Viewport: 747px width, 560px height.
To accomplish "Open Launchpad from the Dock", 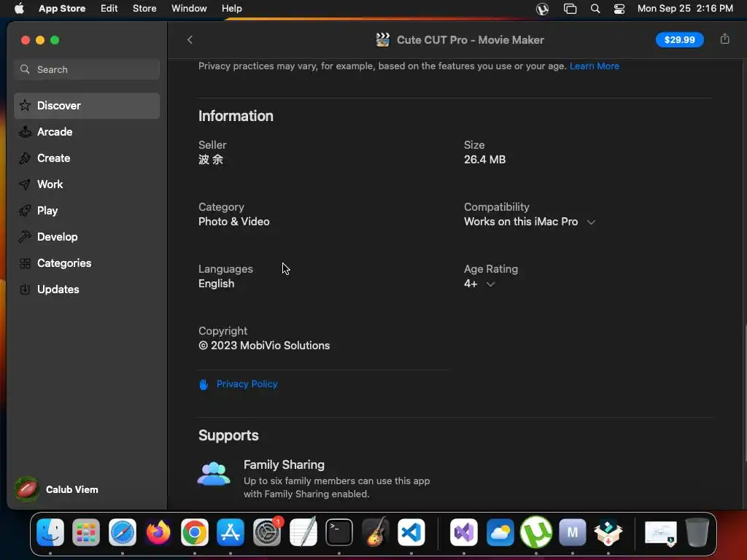I will [86, 532].
